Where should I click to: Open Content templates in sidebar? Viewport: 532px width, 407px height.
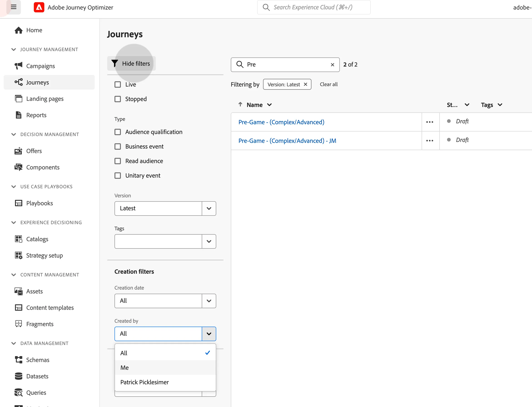50,308
